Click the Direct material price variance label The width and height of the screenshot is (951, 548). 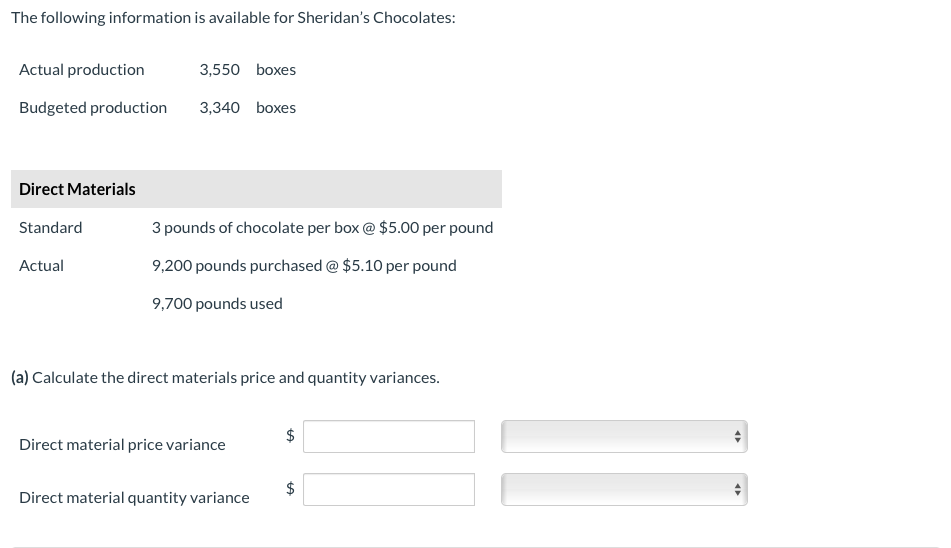click(122, 445)
